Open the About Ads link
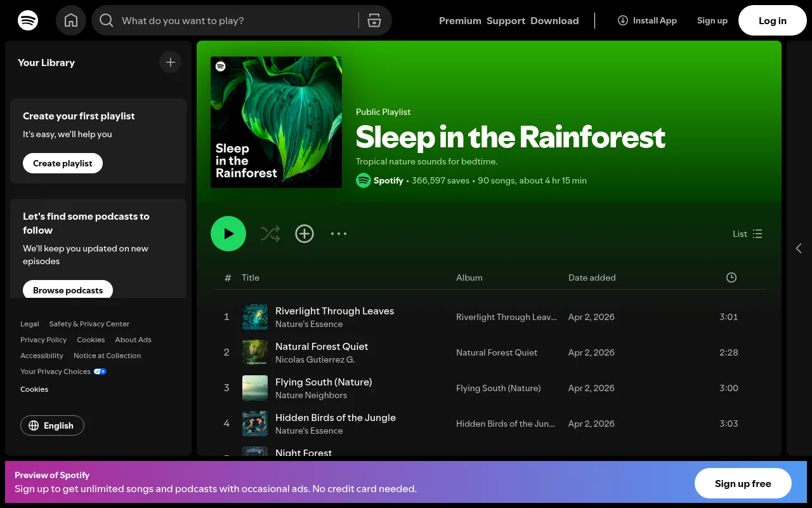This screenshot has width=812, height=508. (133, 340)
